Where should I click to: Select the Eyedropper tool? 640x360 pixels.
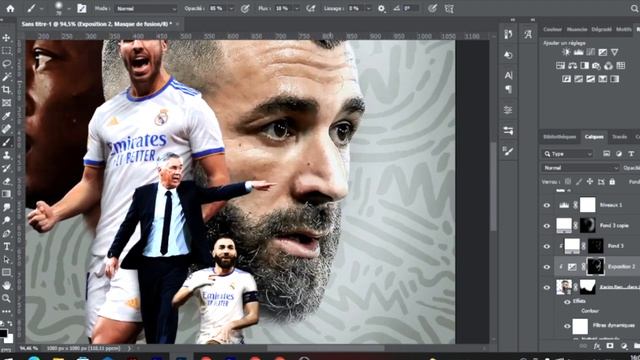click(x=6, y=116)
